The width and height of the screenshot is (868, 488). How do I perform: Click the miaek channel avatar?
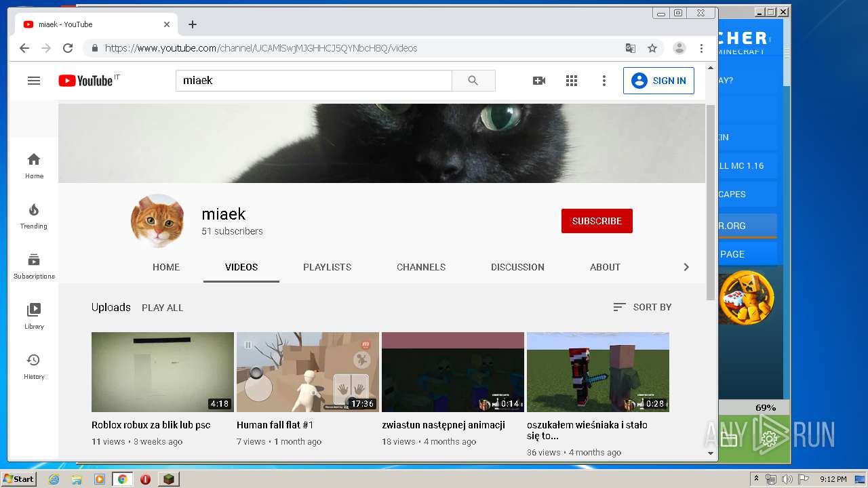(x=157, y=221)
